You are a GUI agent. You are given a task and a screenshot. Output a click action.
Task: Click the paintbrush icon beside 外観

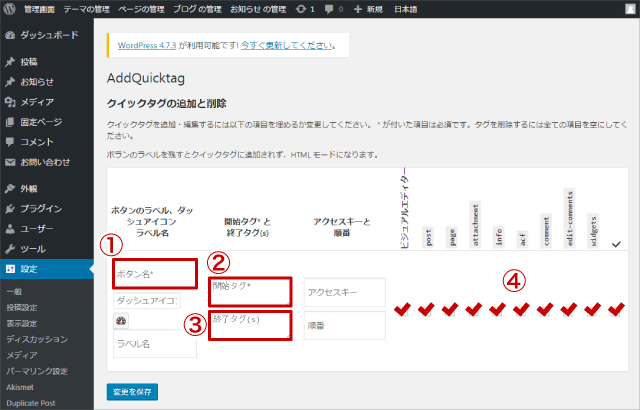10,188
